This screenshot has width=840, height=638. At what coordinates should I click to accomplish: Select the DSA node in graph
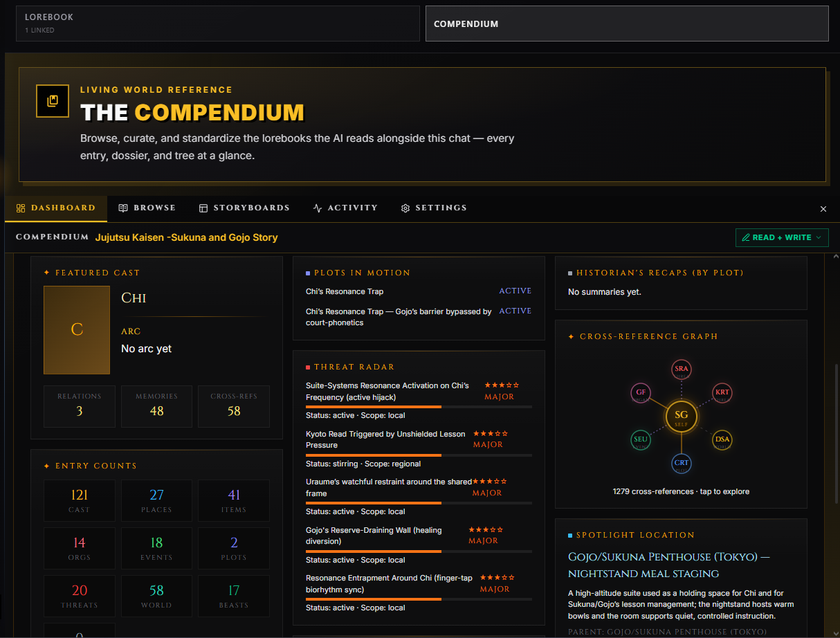[722, 440]
